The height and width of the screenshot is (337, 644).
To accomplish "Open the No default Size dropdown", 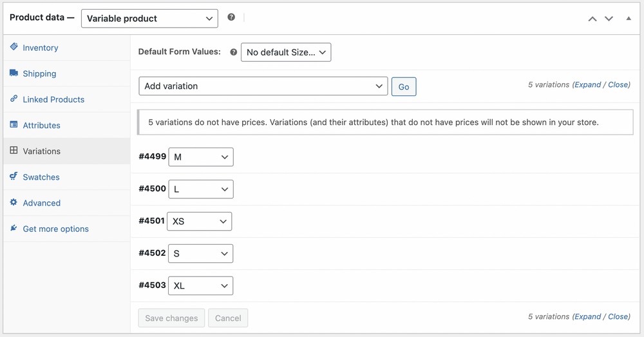I will pyautogui.click(x=286, y=52).
